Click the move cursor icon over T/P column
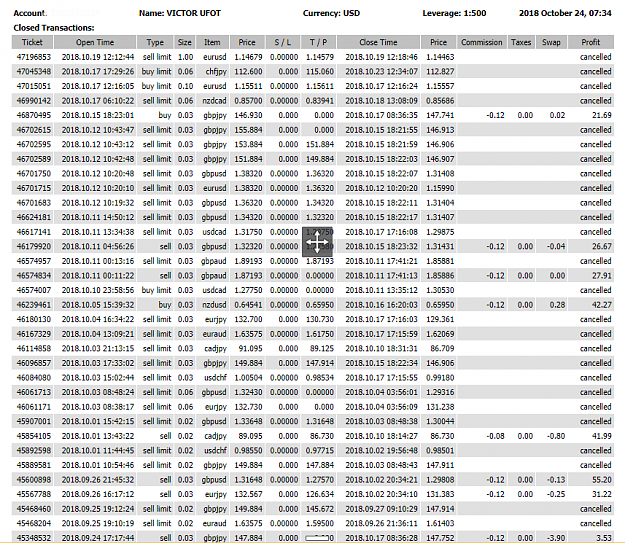The height and width of the screenshot is (543, 625). coord(317,242)
